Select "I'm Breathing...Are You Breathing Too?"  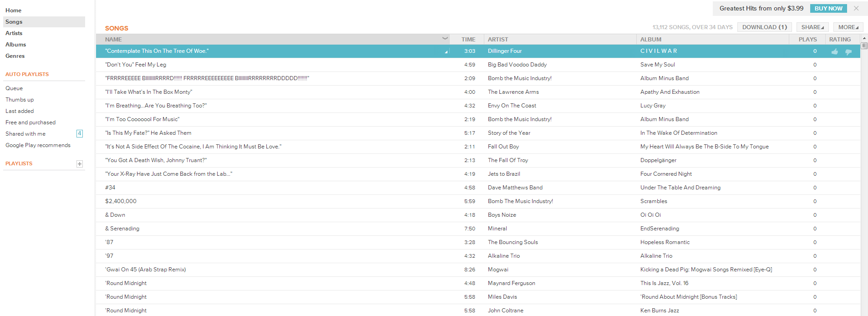point(156,106)
